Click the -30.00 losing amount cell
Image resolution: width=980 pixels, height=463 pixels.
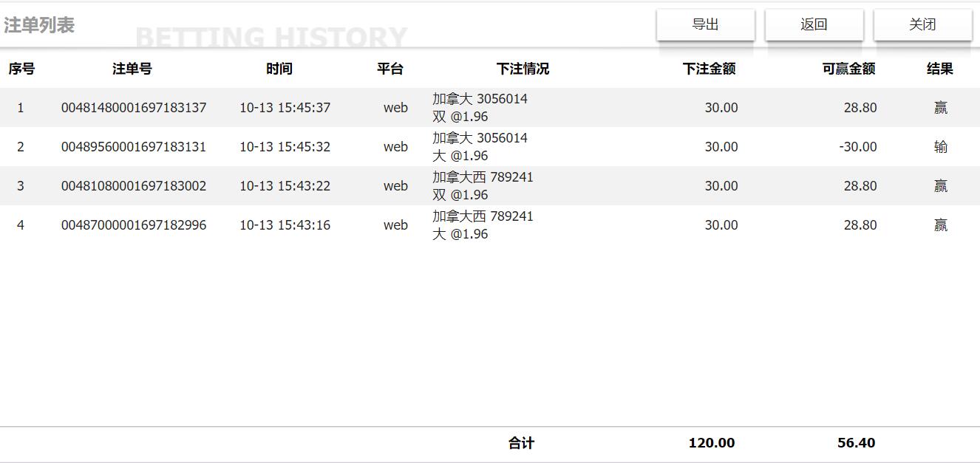(857, 147)
